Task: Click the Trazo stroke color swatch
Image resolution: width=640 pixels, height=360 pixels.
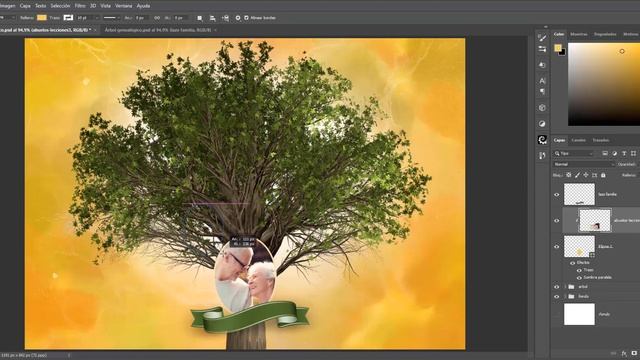Action: point(68,18)
